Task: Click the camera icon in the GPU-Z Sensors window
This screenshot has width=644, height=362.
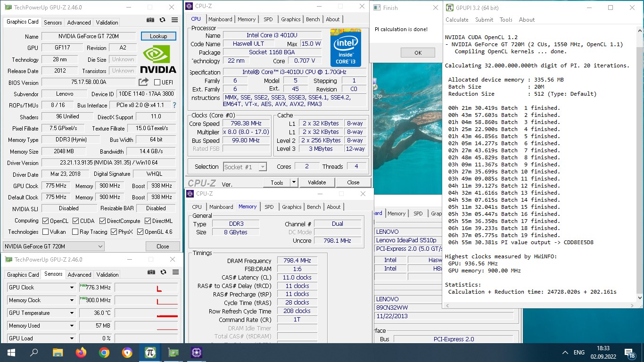Action: point(151,272)
